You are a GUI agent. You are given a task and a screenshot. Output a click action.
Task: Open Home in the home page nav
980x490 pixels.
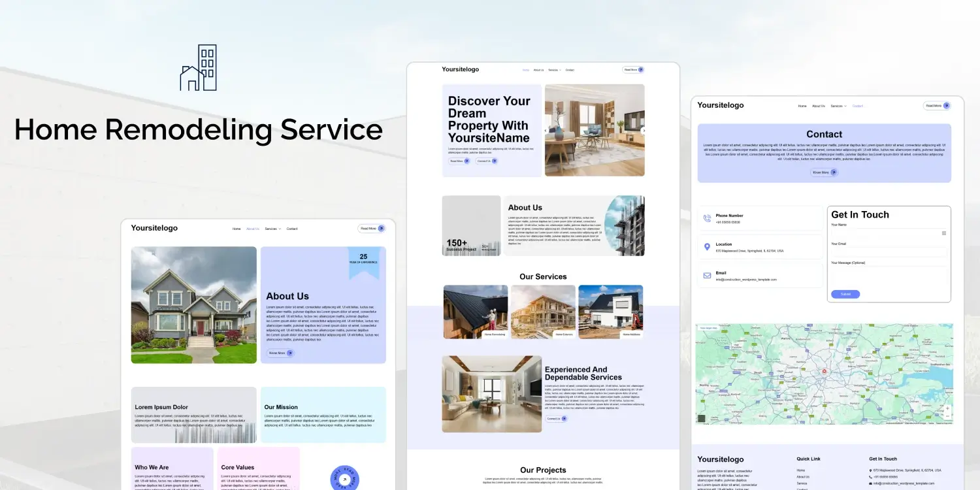pos(526,70)
